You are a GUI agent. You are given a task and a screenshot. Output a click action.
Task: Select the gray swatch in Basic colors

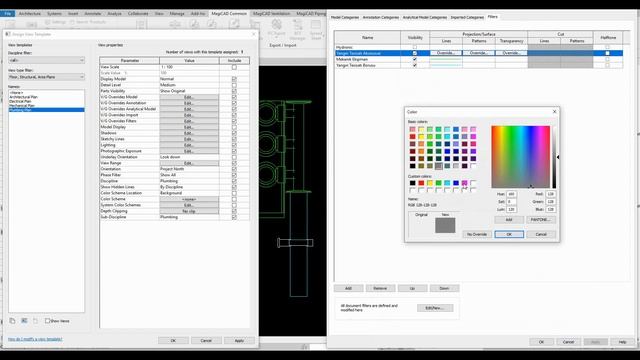pyautogui.click(x=438, y=166)
